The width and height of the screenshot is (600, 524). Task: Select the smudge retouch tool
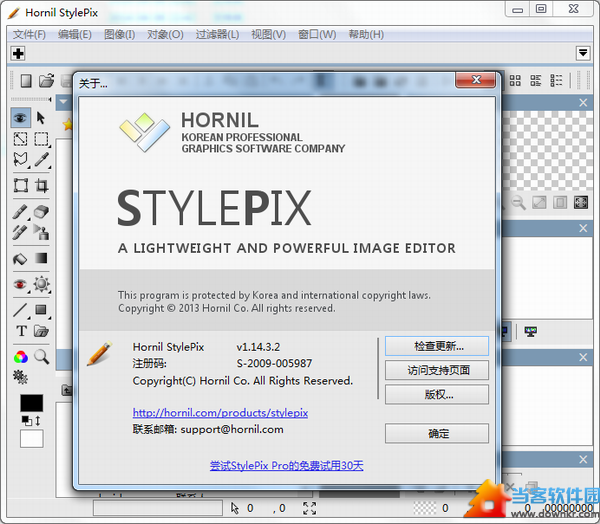tap(20, 232)
